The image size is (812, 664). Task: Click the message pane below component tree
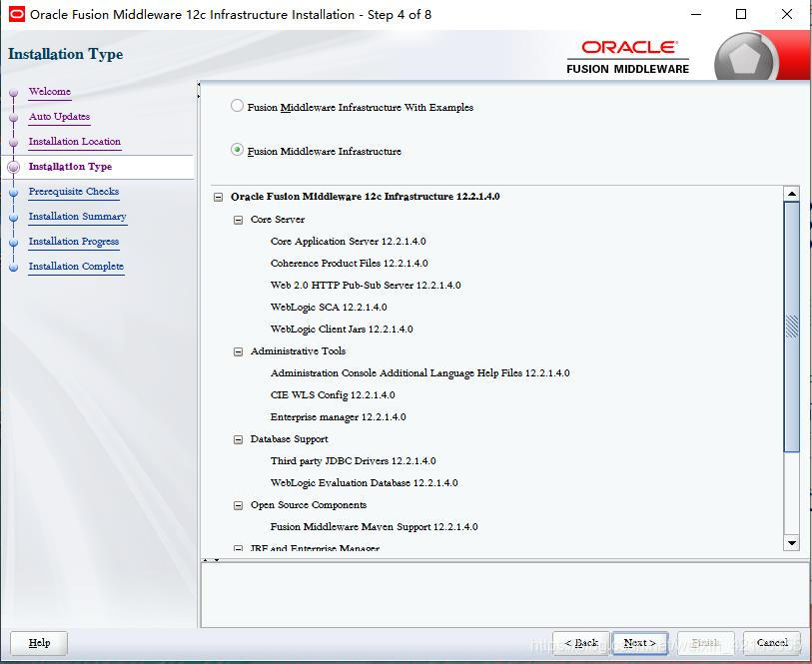504,595
